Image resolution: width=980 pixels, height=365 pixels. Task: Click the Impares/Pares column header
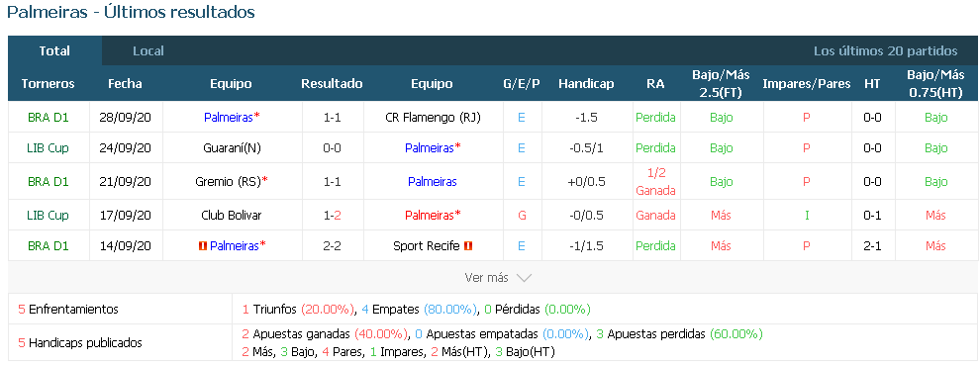tap(806, 84)
